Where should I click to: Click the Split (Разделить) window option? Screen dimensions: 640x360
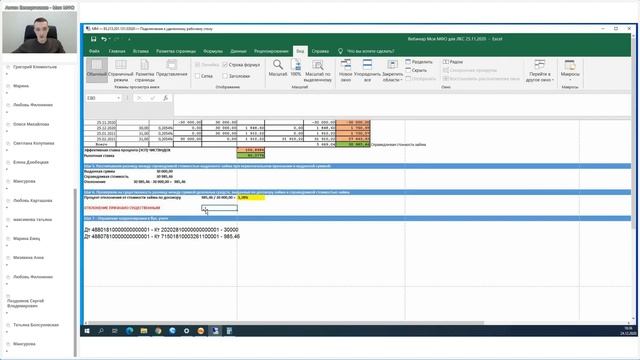pyautogui.click(x=419, y=62)
